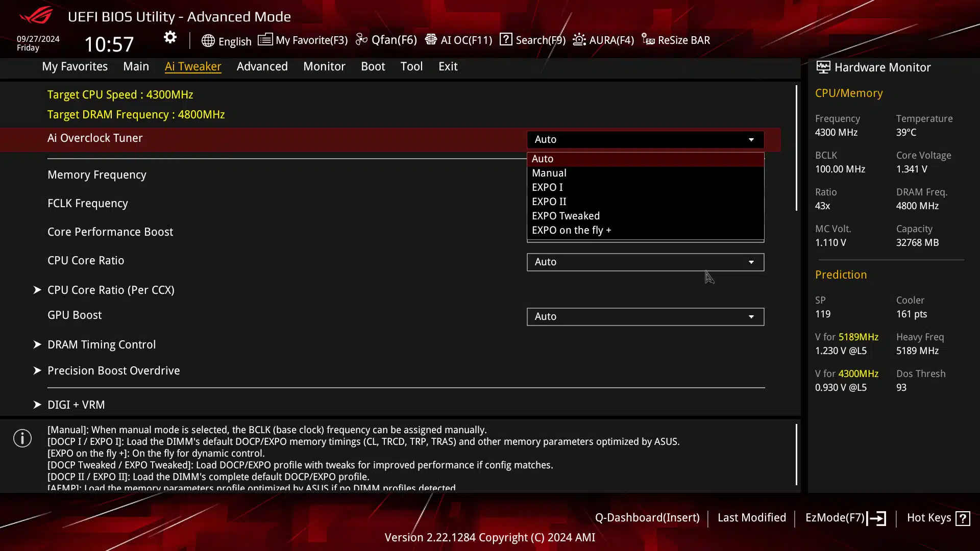Image resolution: width=980 pixels, height=551 pixels.
Task: Click the AURA lighting icon
Action: [x=579, y=39]
